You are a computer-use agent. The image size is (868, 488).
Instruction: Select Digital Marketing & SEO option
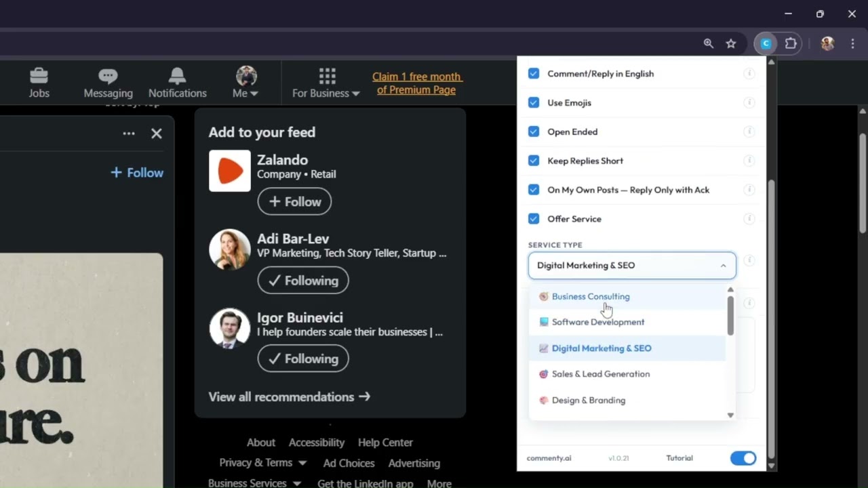click(x=627, y=348)
